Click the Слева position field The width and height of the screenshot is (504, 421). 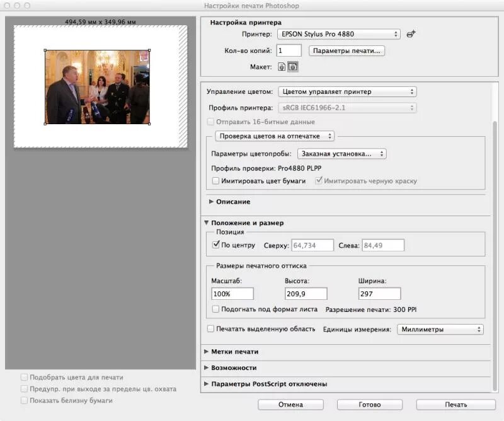coord(383,245)
